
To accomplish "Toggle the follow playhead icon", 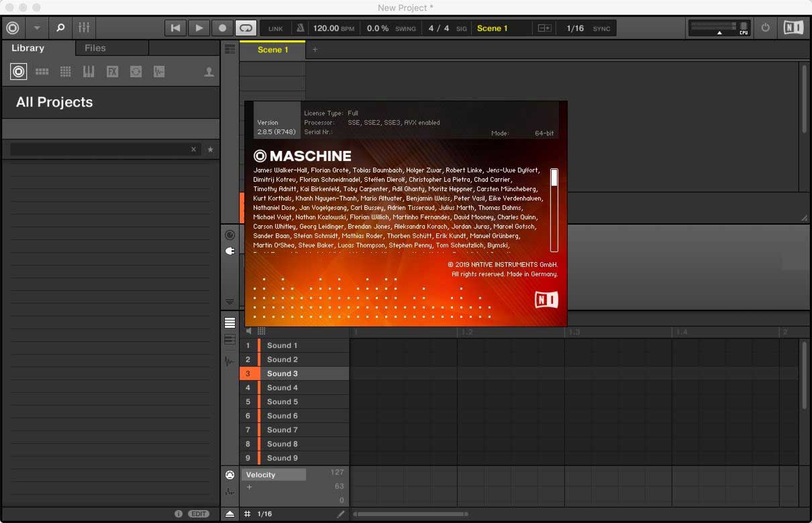I will [x=544, y=28].
